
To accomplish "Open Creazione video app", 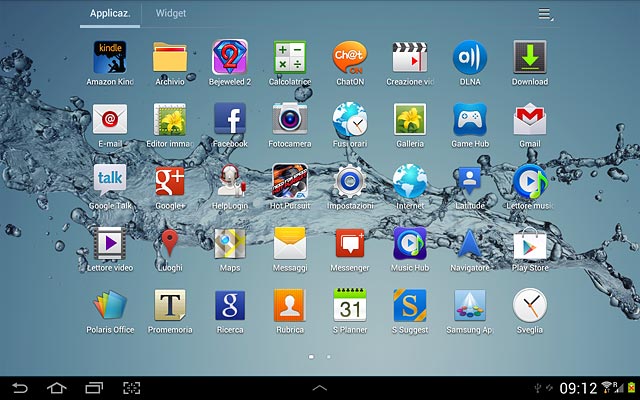I will pyautogui.click(x=410, y=57).
